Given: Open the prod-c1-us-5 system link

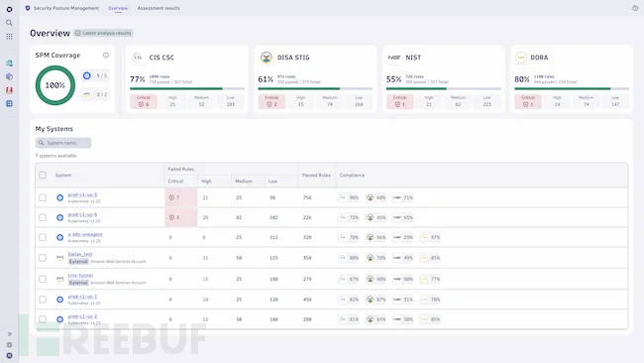Looking at the screenshot, I should coord(82,194).
